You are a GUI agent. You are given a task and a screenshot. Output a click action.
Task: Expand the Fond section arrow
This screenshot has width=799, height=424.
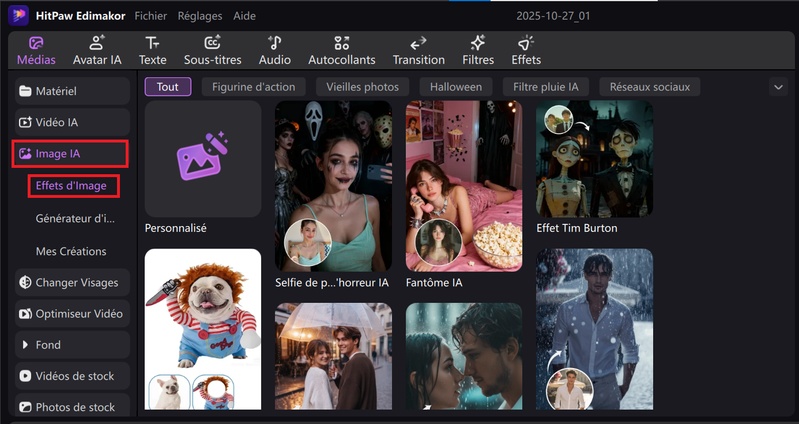coord(25,345)
